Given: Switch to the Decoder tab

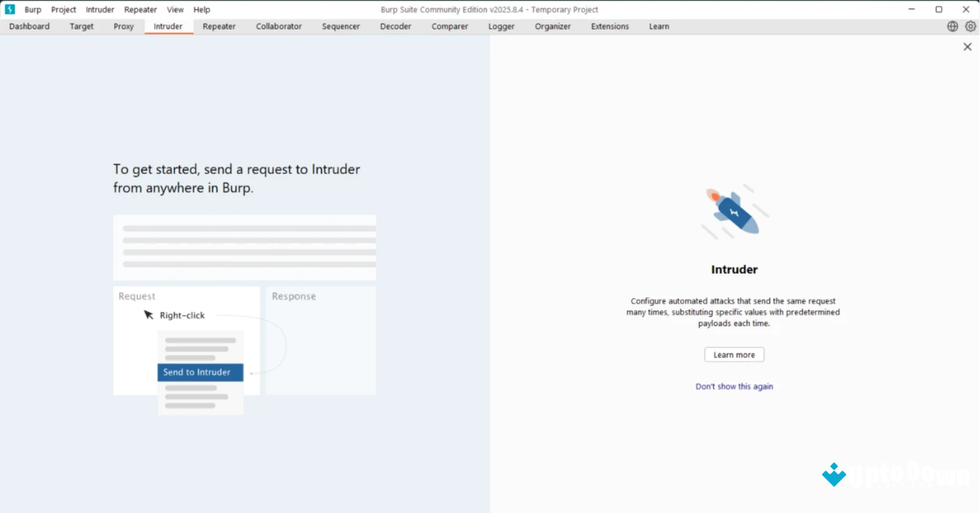Looking at the screenshot, I should [395, 26].
